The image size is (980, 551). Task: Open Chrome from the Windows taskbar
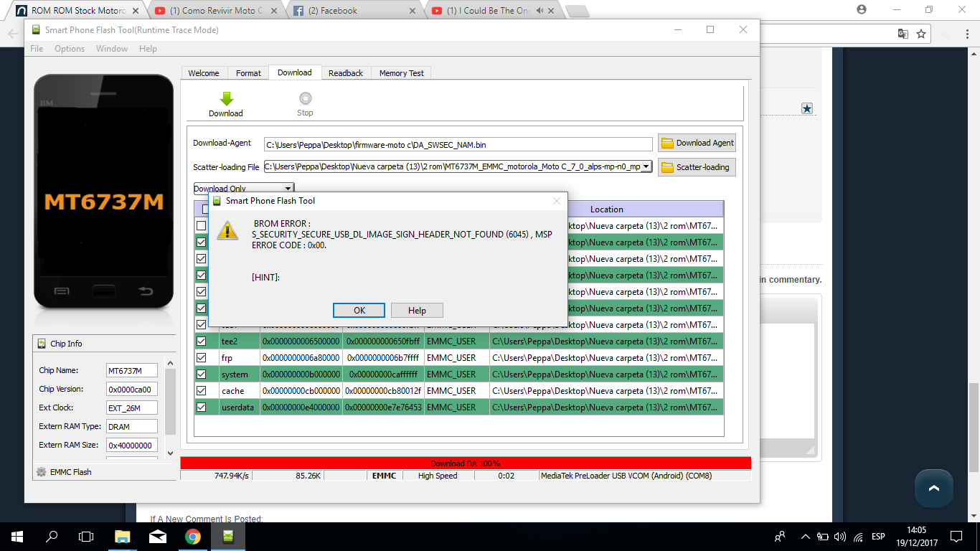tap(192, 537)
